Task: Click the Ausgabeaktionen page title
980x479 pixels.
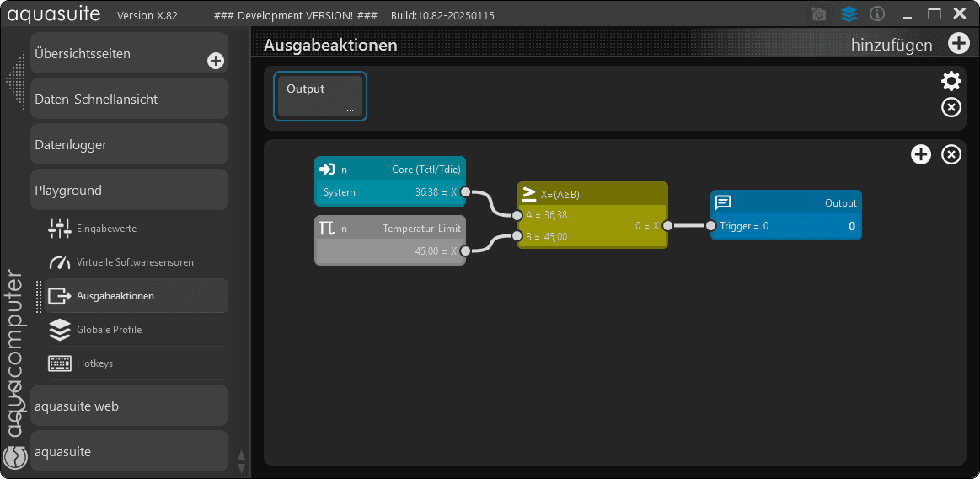Action: pos(330,45)
